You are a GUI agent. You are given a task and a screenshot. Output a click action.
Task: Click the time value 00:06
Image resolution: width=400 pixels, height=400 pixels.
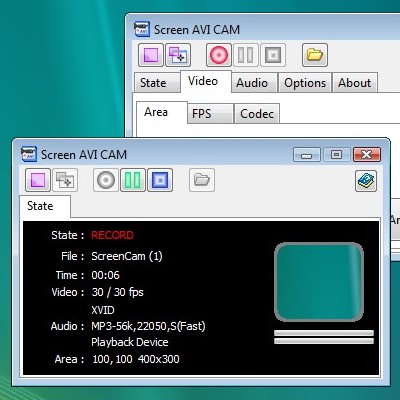tap(105, 275)
